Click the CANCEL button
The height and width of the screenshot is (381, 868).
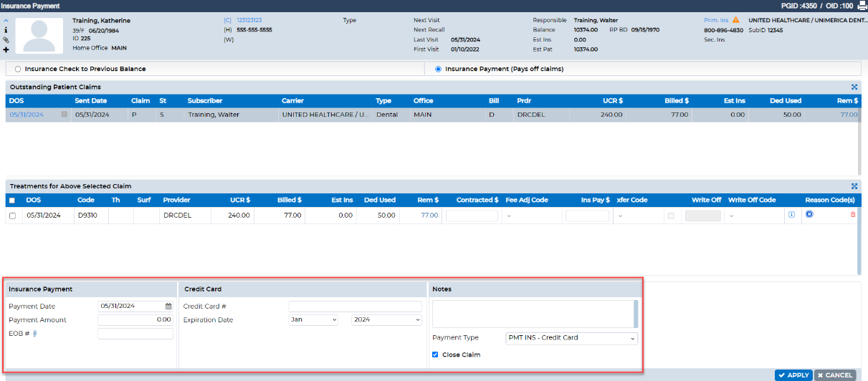click(834, 375)
